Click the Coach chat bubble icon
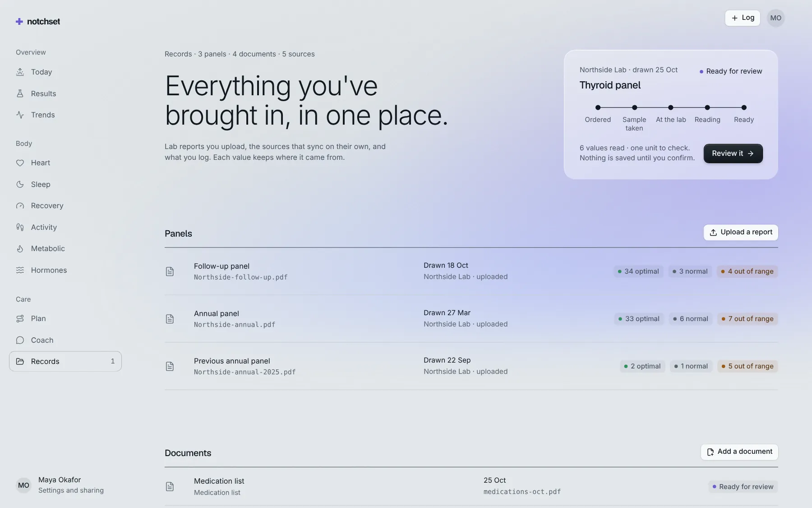This screenshot has height=508, width=812. pos(20,340)
